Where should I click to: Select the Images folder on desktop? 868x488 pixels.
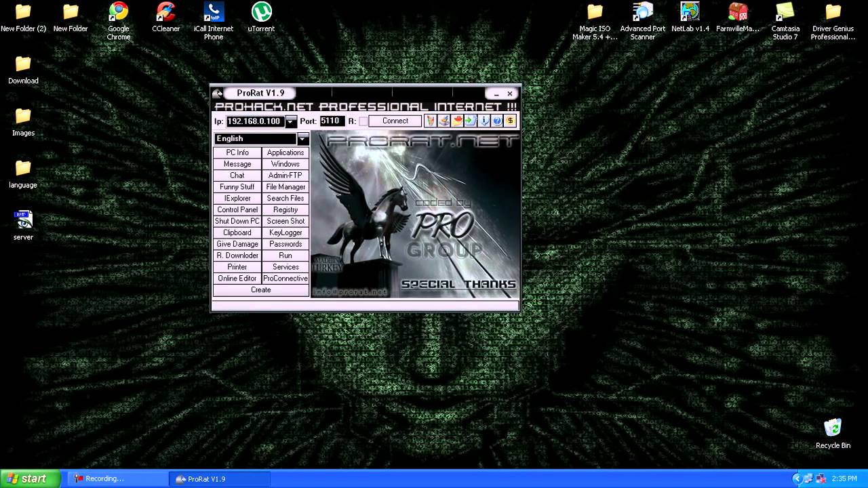point(23,121)
